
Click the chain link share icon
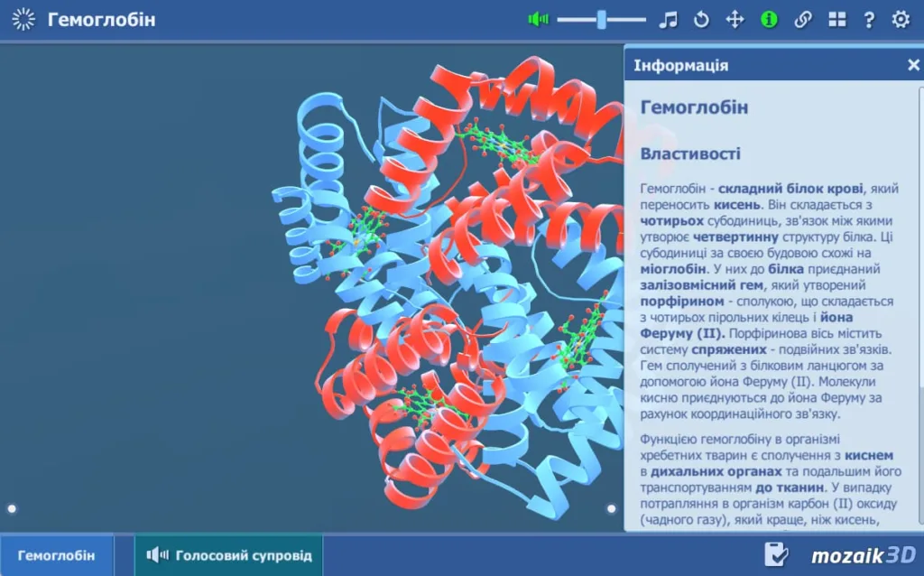click(x=803, y=19)
